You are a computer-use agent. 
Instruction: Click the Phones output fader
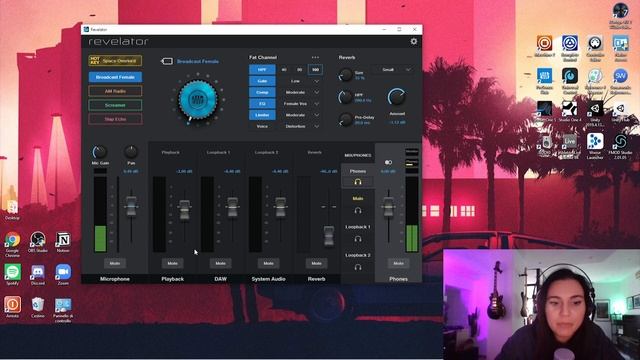(x=388, y=206)
